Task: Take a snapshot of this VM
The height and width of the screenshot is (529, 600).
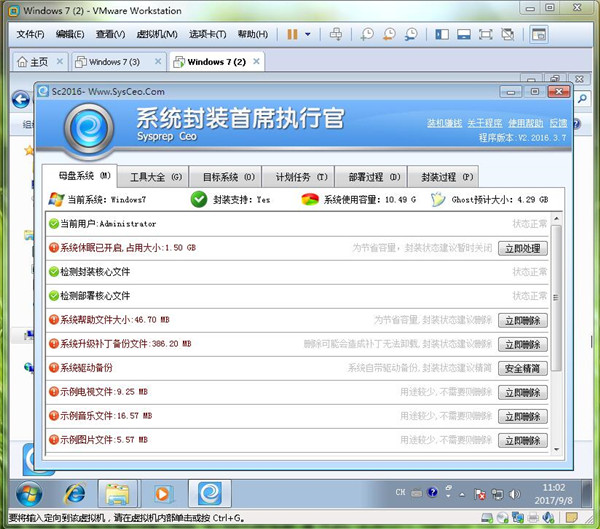Action: click(x=367, y=34)
